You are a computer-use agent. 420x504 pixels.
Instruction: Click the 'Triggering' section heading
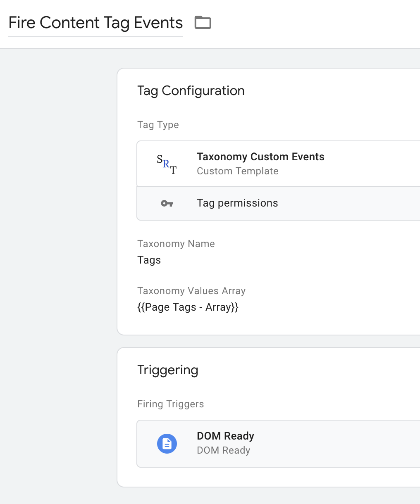coord(167,370)
